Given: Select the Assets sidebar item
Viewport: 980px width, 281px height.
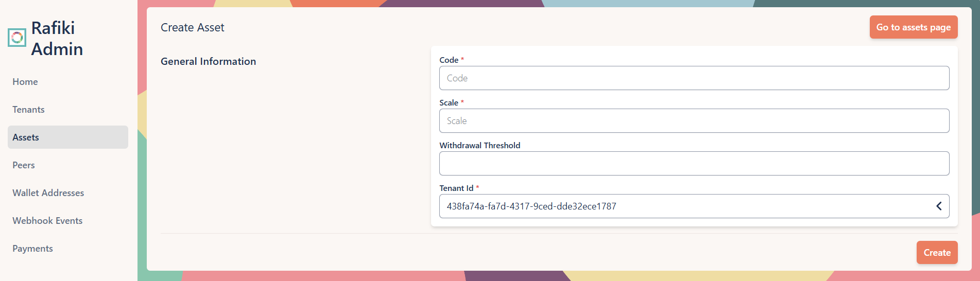Looking at the screenshot, I should (26, 137).
